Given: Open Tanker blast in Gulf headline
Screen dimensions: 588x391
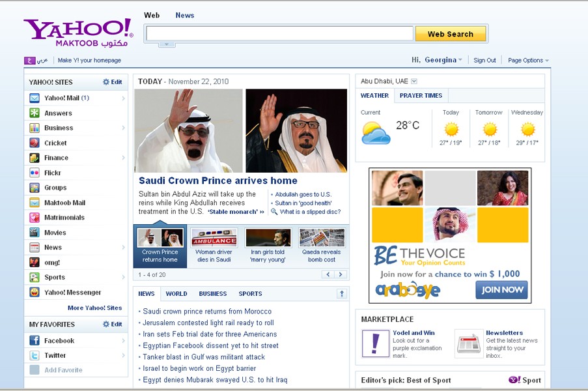Looking at the screenshot, I should (204, 357).
